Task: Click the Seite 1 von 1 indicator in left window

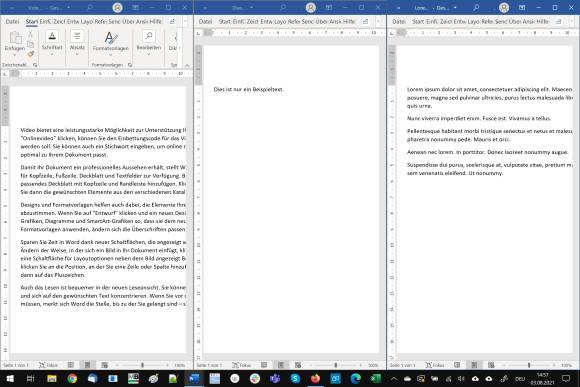Action: (16, 365)
